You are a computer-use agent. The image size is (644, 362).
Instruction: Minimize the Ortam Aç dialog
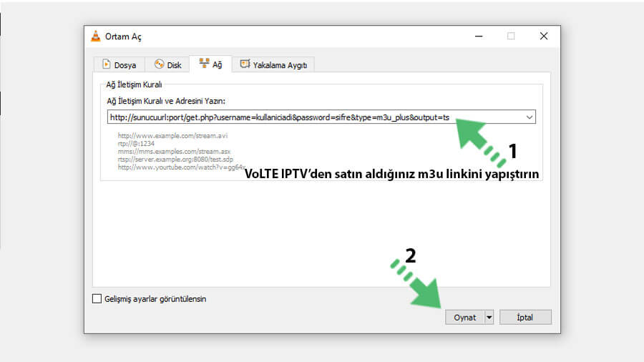pos(479,36)
